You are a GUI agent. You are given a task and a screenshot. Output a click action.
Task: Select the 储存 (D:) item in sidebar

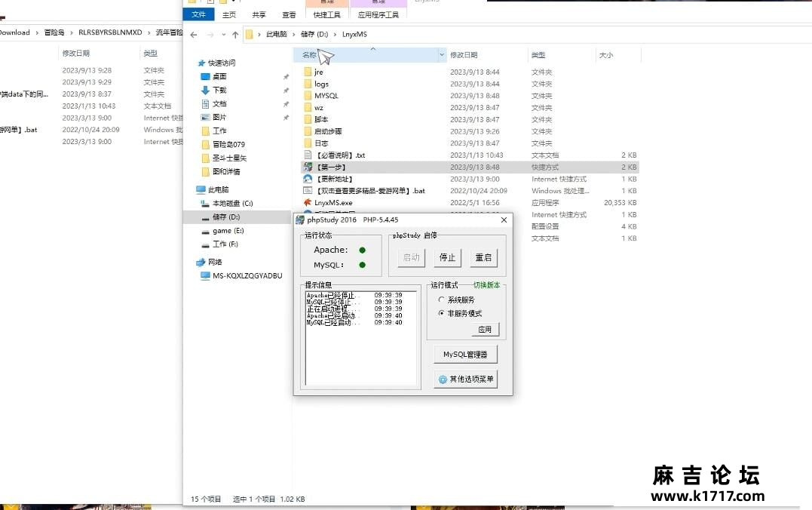coord(237,217)
